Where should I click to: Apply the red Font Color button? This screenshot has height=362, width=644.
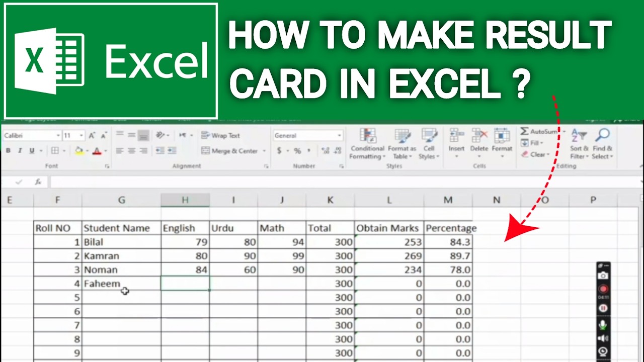tap(97, 151)
